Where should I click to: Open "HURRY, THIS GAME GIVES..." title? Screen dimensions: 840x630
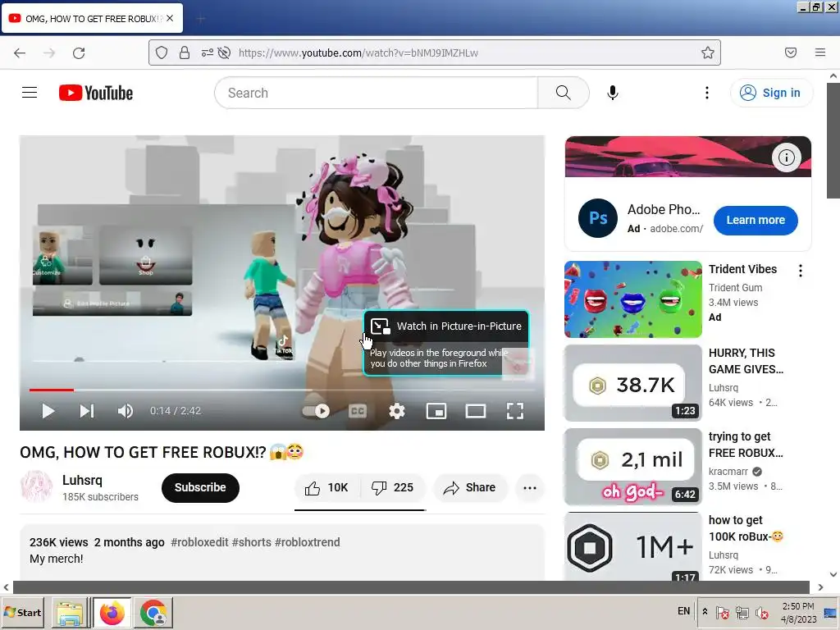point(746,361)
